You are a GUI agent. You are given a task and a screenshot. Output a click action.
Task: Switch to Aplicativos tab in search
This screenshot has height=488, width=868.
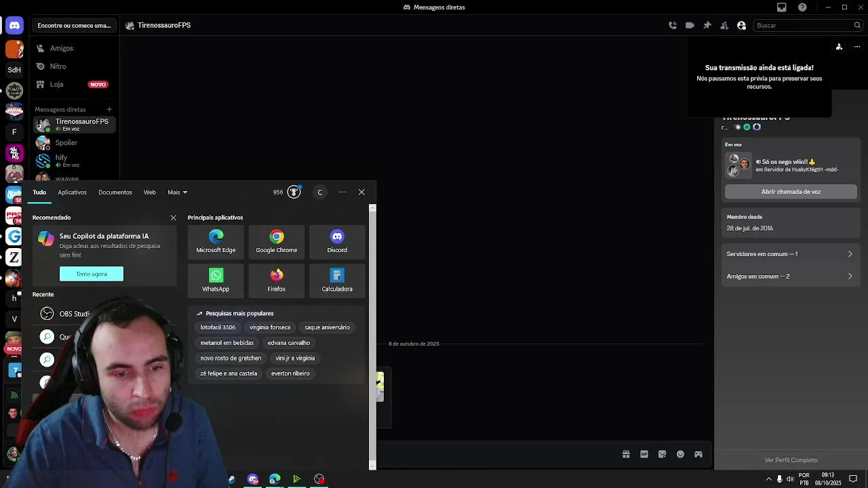[72, 192]
